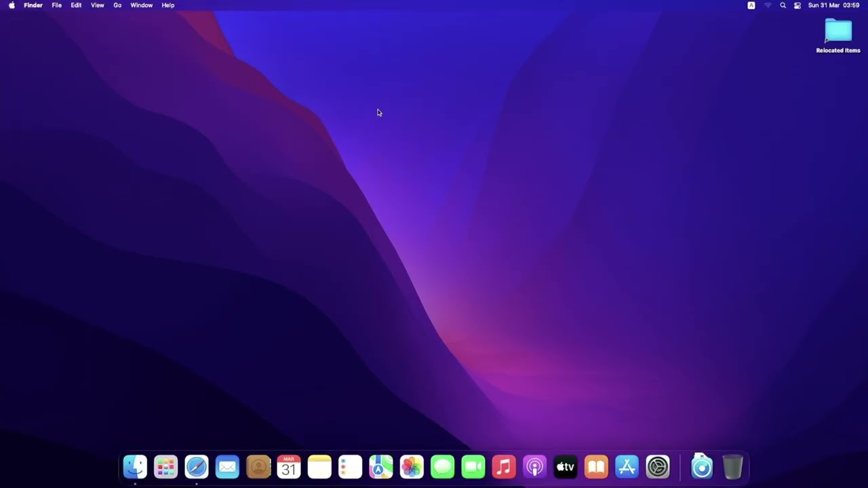Open the Go menu

click(x=117, y=5)
